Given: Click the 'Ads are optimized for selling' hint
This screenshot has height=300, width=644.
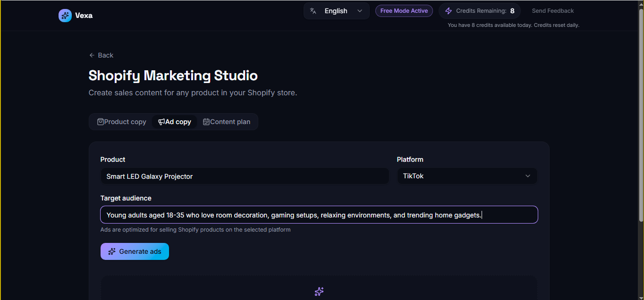Looking at the screenshot, I should [x=195, y=230].
